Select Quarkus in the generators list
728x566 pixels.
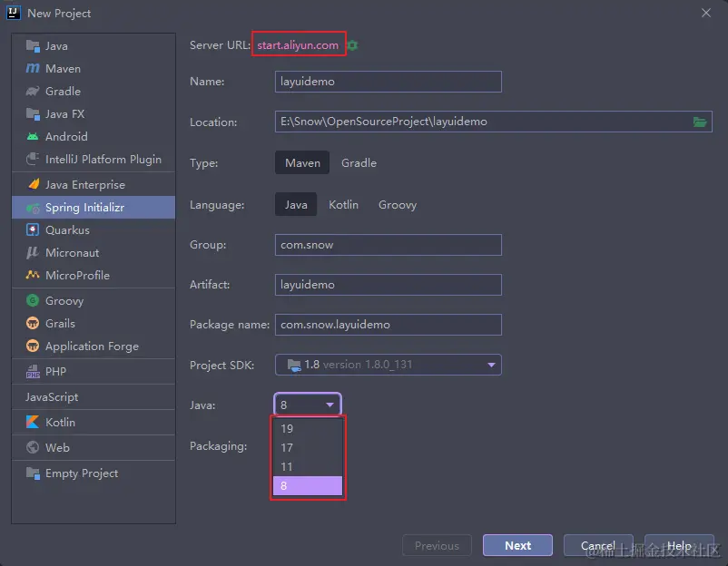point(93,229)
